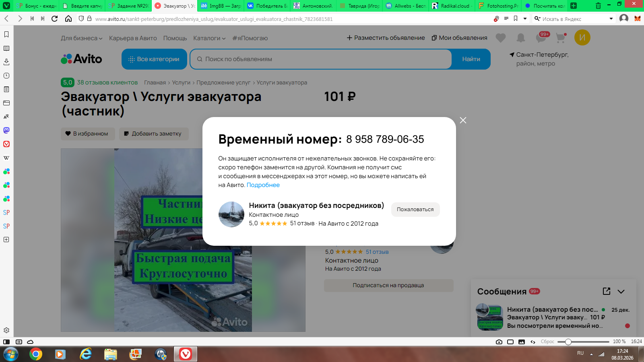Reset zoom with Сброс button

(547, 342)
